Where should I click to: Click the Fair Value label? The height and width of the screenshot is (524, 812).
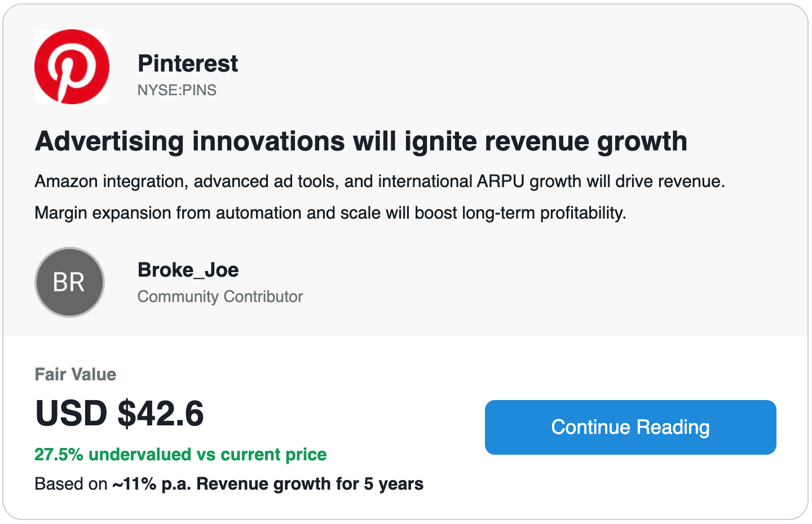(76, 374)
